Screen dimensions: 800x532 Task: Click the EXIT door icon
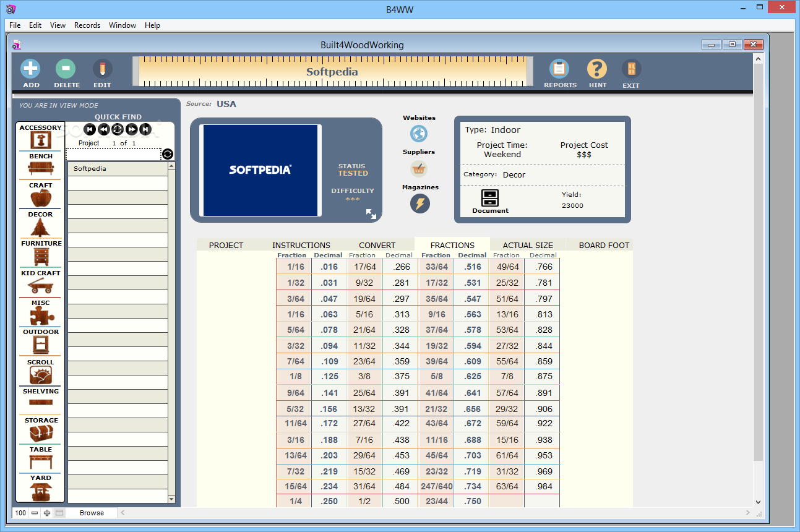pyautogui.click(x=631, y=69)
